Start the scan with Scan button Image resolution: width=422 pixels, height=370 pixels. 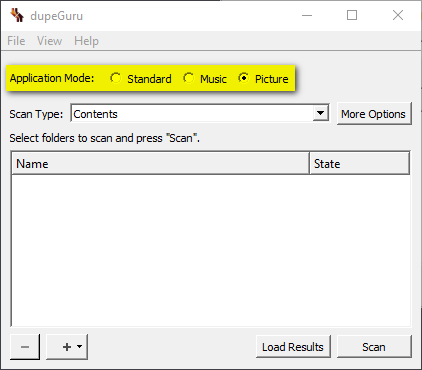click(x=374, y=347)
